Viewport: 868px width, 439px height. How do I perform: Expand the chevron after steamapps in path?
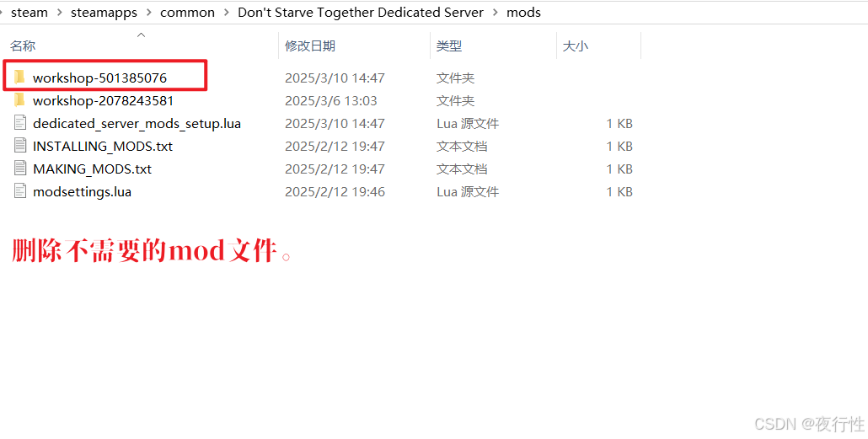(149, 12)
